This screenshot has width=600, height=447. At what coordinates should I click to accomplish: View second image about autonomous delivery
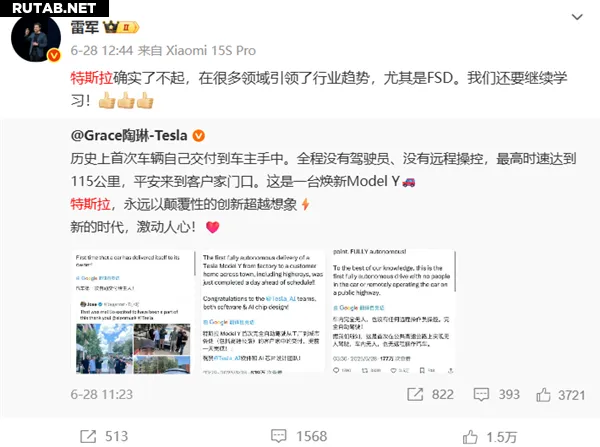coord(263,312)
